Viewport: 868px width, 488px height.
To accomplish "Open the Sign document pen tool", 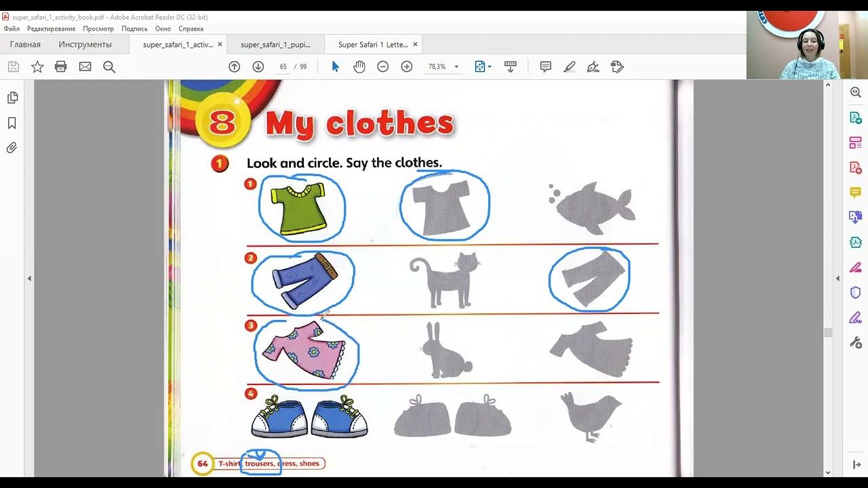I will click(x=593, y=66).
